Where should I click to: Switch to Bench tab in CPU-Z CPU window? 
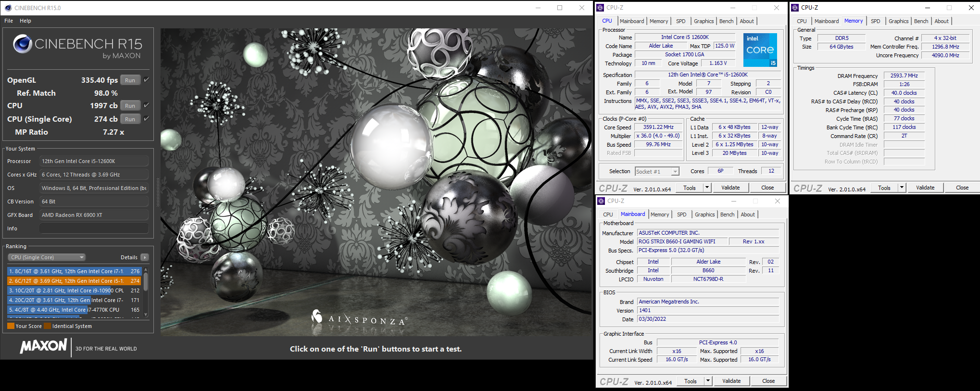pos(726,21)
